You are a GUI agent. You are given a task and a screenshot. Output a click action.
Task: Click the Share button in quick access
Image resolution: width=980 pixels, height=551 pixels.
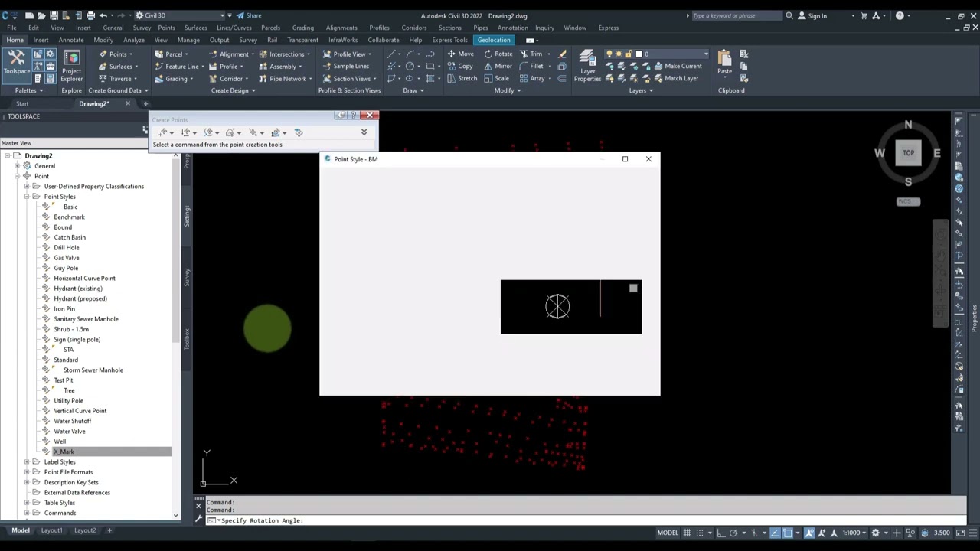[249, 15]
